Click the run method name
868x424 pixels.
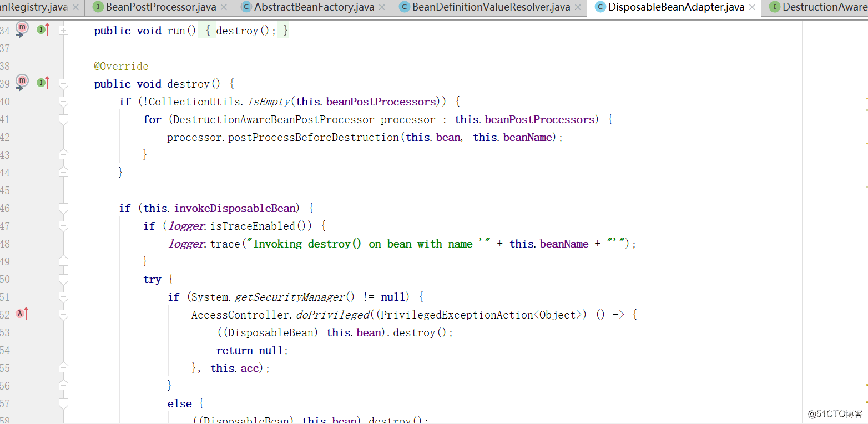176,31
